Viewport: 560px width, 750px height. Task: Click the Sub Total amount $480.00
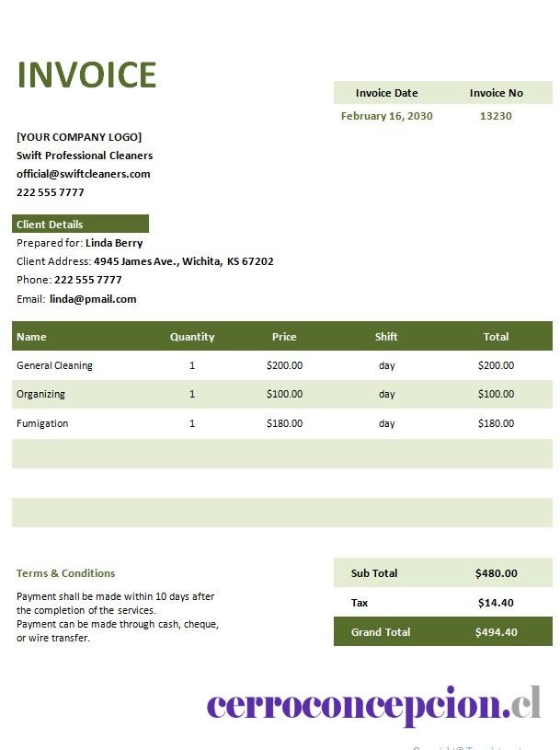pyautogui.click(x=496, y=573)
